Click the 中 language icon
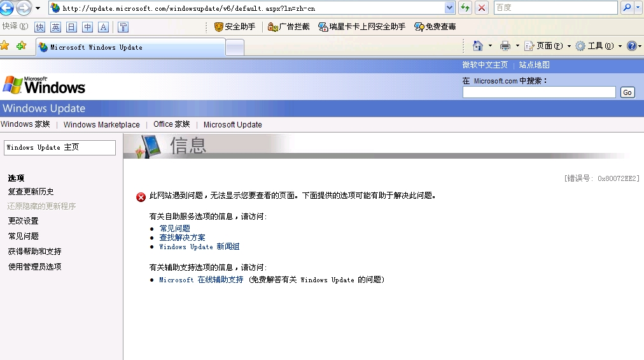Viewport: 644px width, 360px height. pos(87,27)
